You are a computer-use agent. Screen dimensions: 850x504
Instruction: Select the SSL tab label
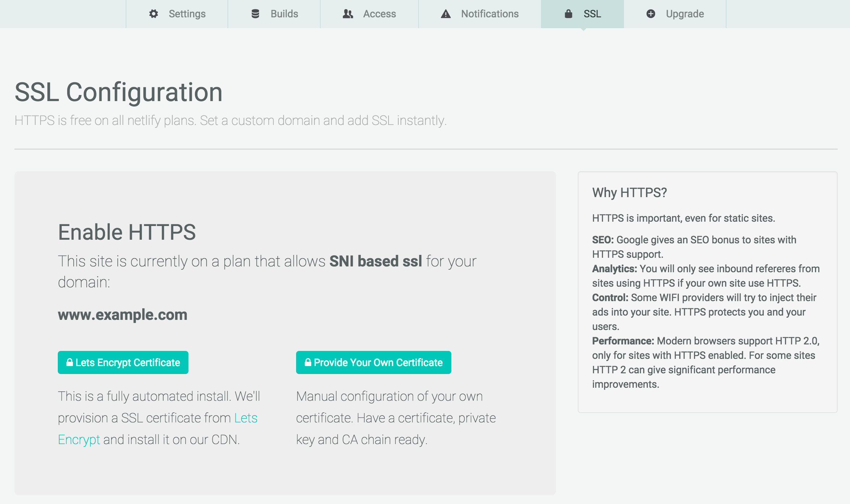pos(592,14)
